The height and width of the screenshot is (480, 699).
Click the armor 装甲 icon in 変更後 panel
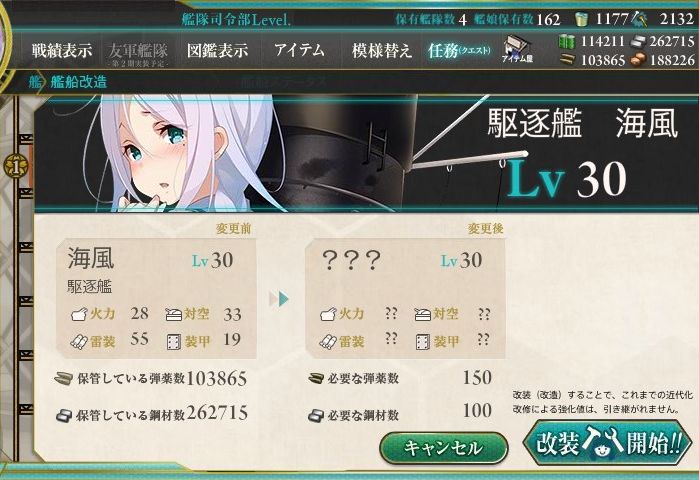pyautogui.click(x=422, y=342)
